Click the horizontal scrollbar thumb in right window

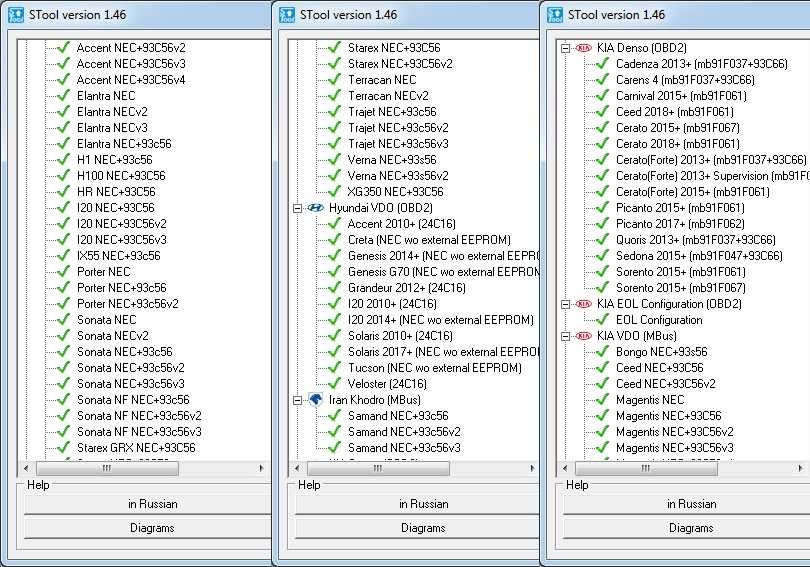click(646, 468)
